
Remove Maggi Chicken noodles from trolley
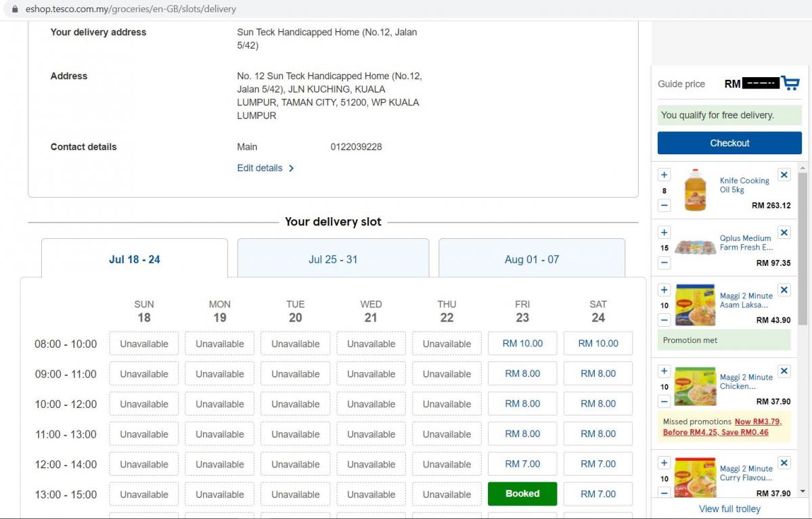[x=784, y=371]
